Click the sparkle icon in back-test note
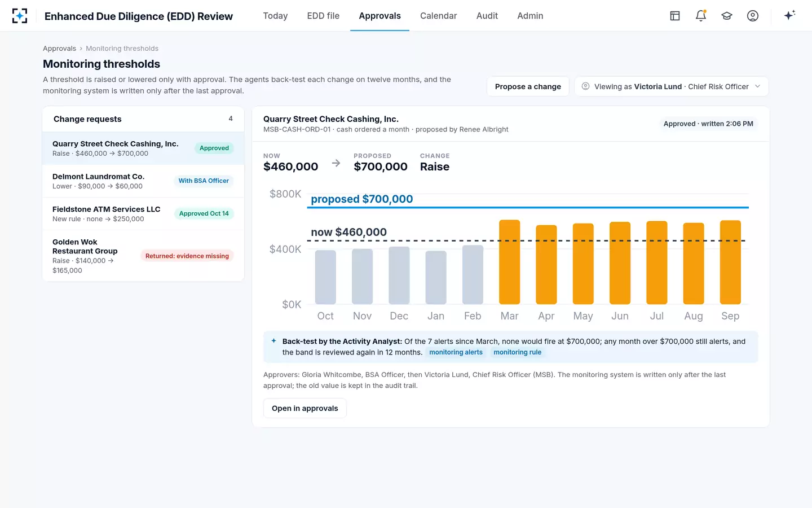 (x=273, y=341)
